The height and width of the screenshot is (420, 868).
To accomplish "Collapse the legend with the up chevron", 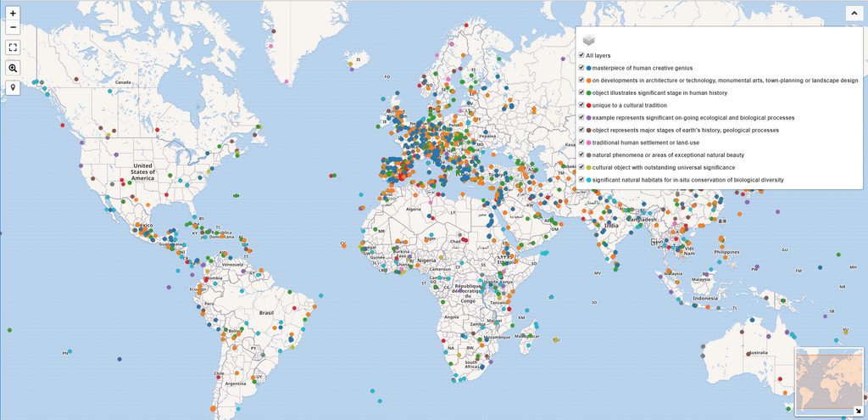I will 853,14.
